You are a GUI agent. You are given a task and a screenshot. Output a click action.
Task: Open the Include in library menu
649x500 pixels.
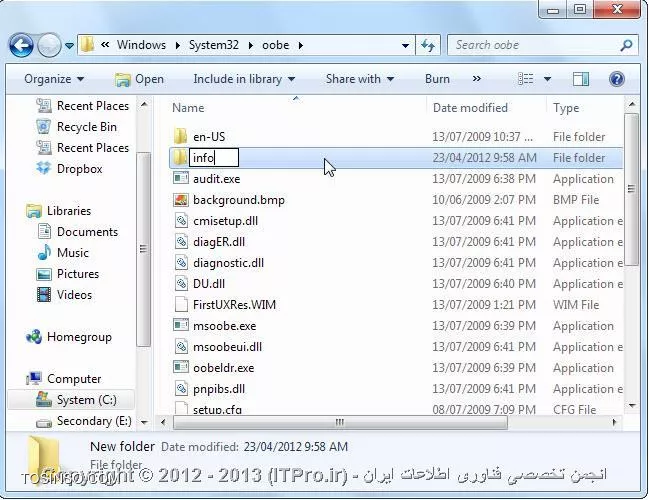point(244,79)
